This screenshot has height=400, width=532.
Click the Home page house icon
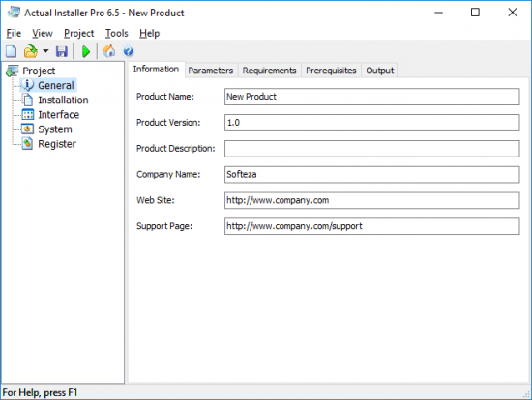[109, 51]
